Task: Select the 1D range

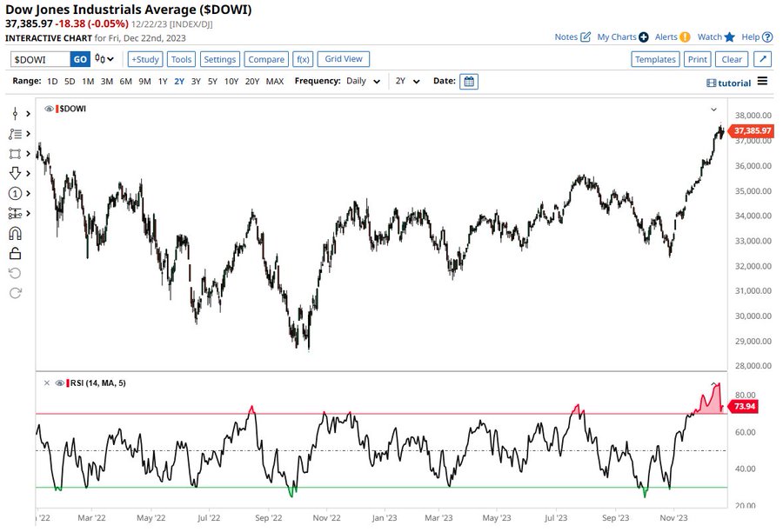Action: point(52,82)
